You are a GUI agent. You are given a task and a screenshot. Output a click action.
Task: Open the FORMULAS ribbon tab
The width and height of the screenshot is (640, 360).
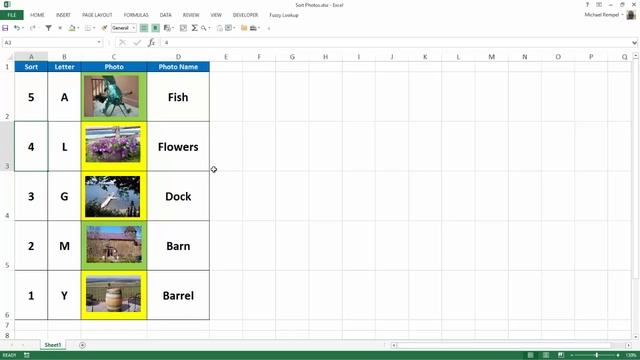click(x=136, y=15)
